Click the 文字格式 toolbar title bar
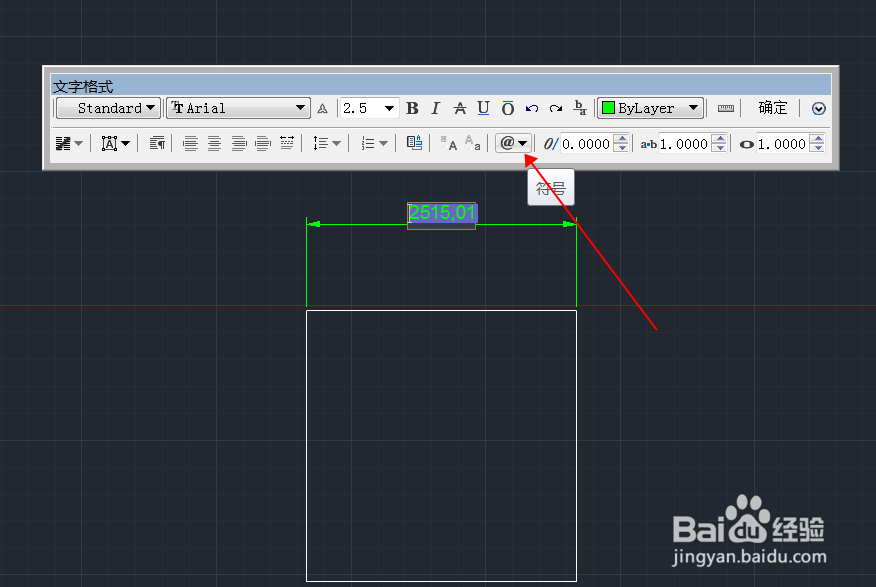 (441, 85)
